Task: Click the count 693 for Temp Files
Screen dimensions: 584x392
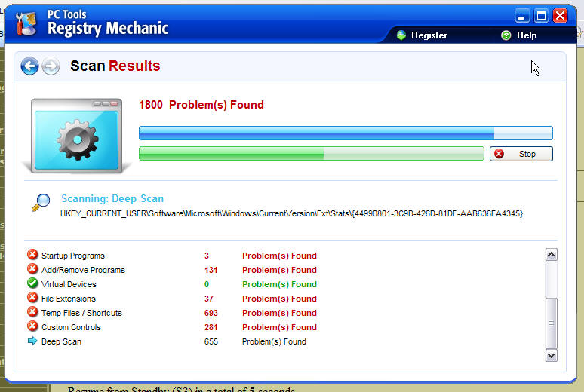Action: (x=211, y=313)
